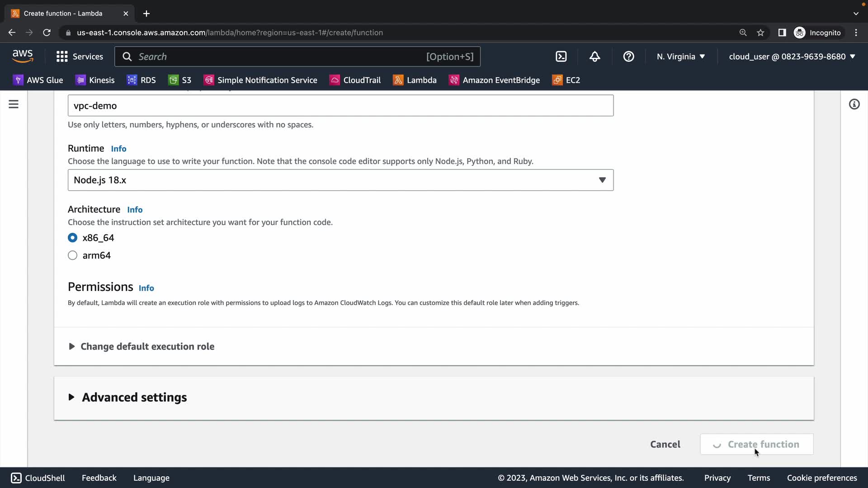Open the info panel icon at right

pyautogui.click(x=854, y=104)
